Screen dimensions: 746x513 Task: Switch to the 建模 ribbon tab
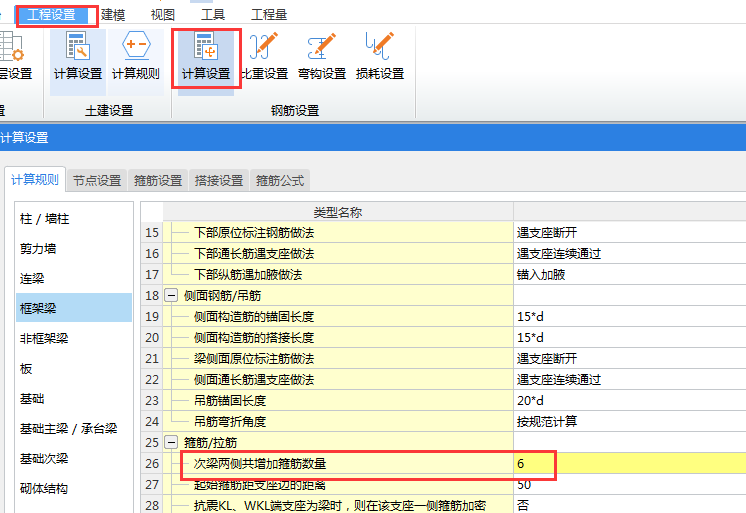113,15
